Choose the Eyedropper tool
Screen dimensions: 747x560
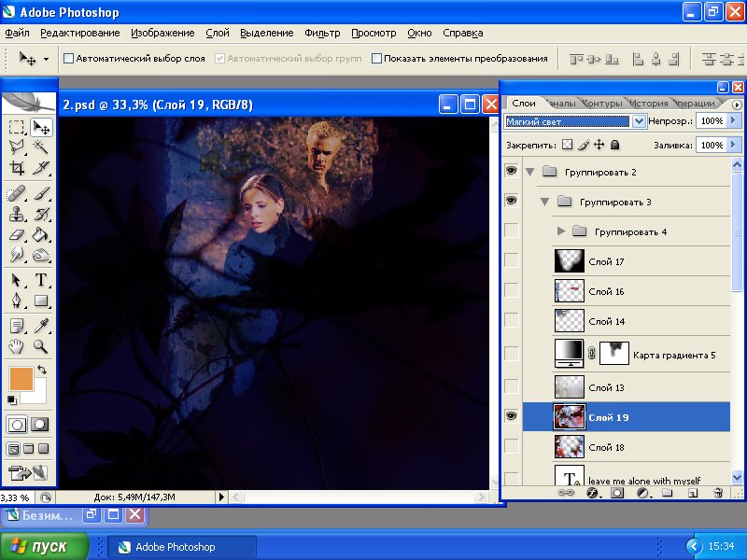point(41,325)
